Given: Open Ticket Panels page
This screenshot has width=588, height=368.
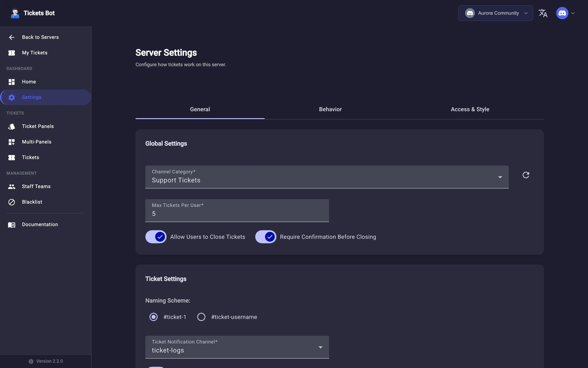Looking at the screenshot, I should [46, 126].
